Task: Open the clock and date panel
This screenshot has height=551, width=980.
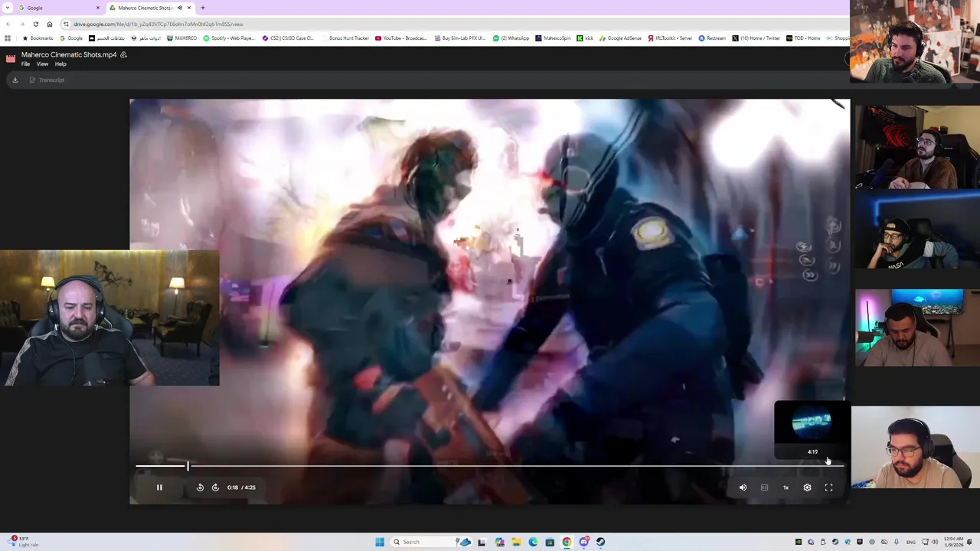Action: pyautogui.click(x=952, y=542)
